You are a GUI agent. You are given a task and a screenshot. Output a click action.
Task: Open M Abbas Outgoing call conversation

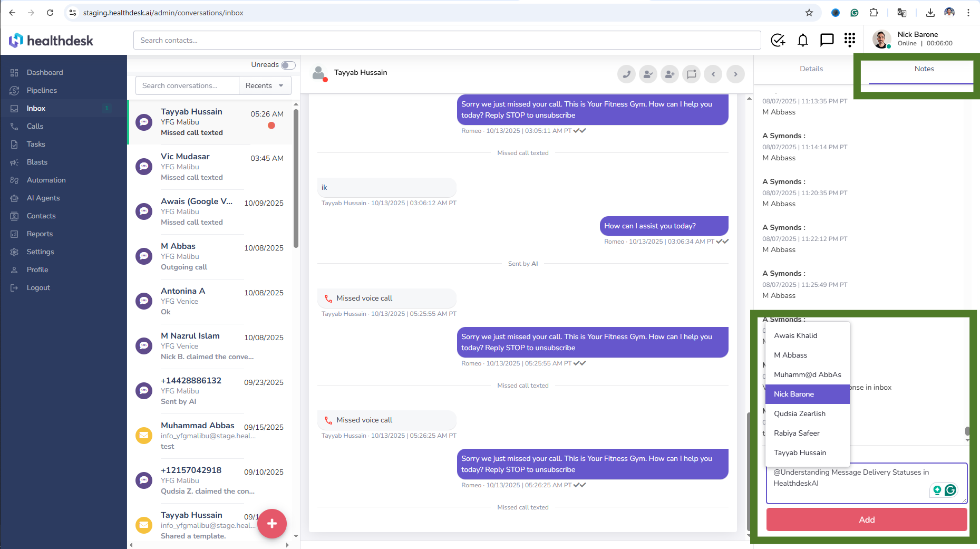pos(211,256)
